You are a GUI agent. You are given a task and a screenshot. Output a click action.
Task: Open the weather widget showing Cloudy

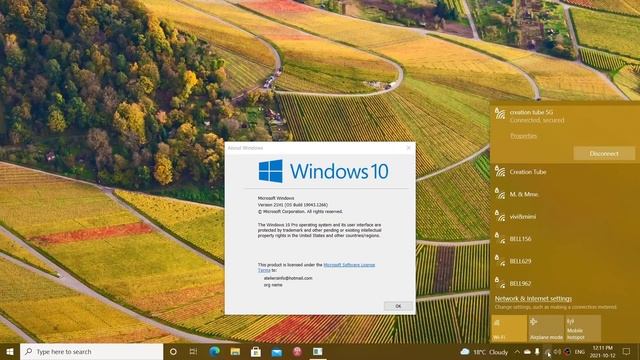484,352
